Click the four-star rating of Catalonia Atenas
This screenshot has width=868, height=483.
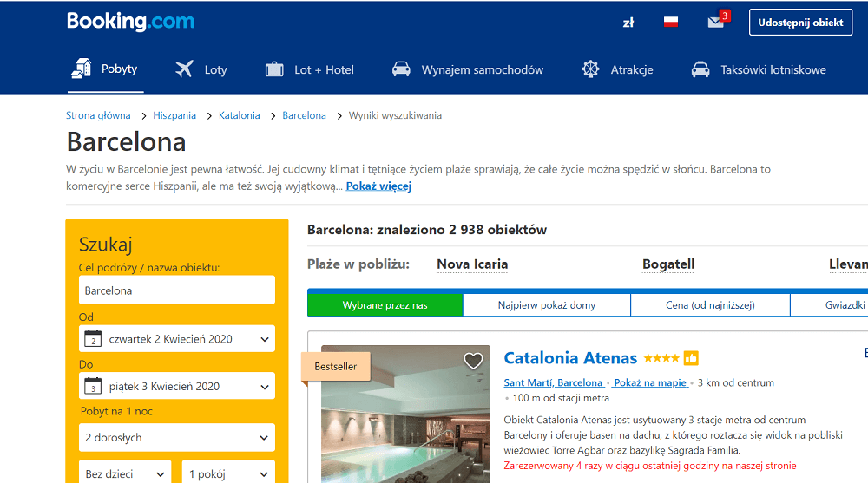661,358
